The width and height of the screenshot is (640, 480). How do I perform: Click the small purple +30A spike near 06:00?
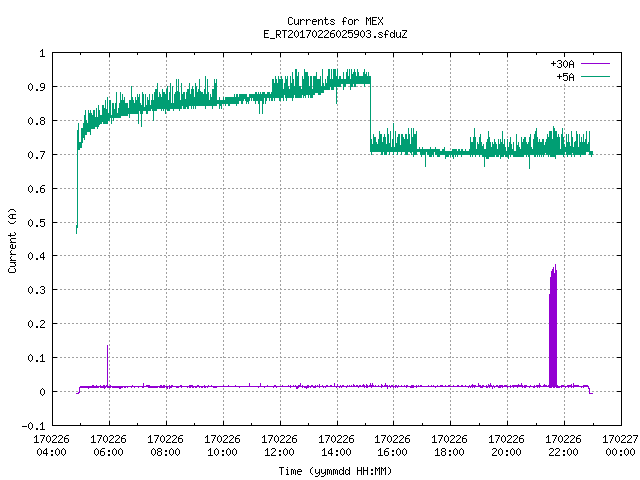click(x=108, y=365)
